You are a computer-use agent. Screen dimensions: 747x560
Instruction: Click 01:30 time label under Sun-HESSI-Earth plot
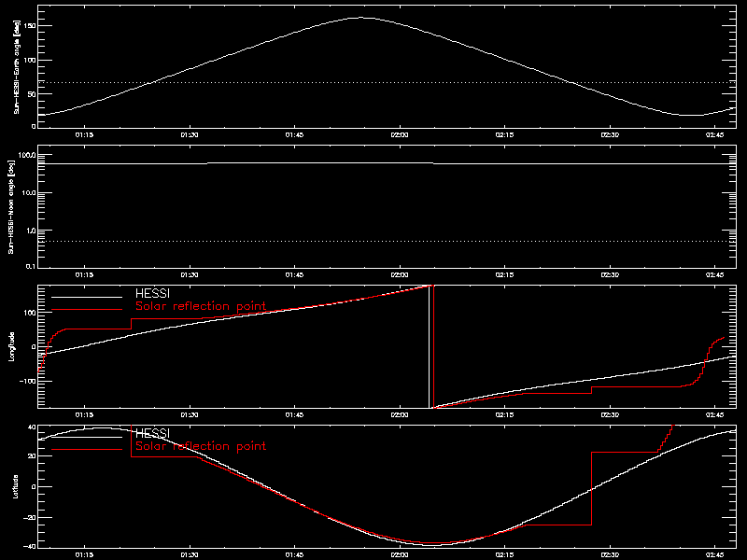pyautogui.click(x=190, y=134)
